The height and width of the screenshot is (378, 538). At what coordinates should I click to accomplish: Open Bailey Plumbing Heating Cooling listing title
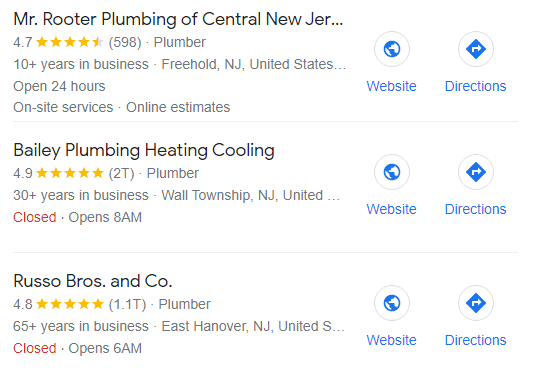(144, 150)
